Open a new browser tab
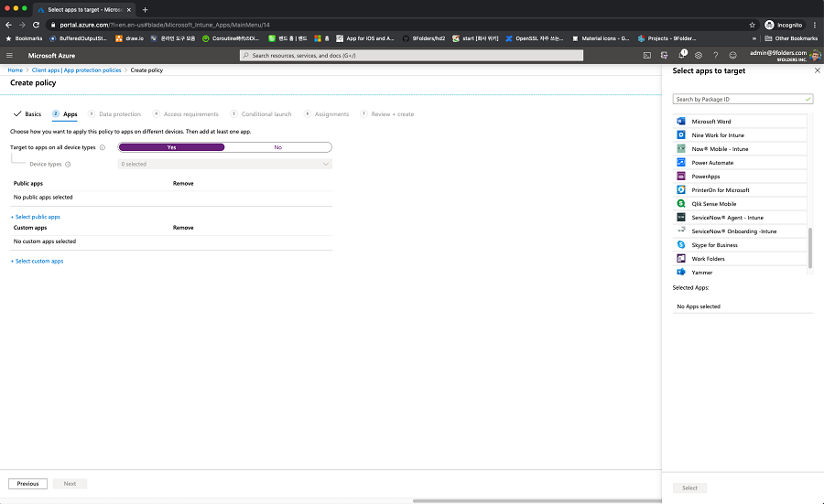 point(145,9)
